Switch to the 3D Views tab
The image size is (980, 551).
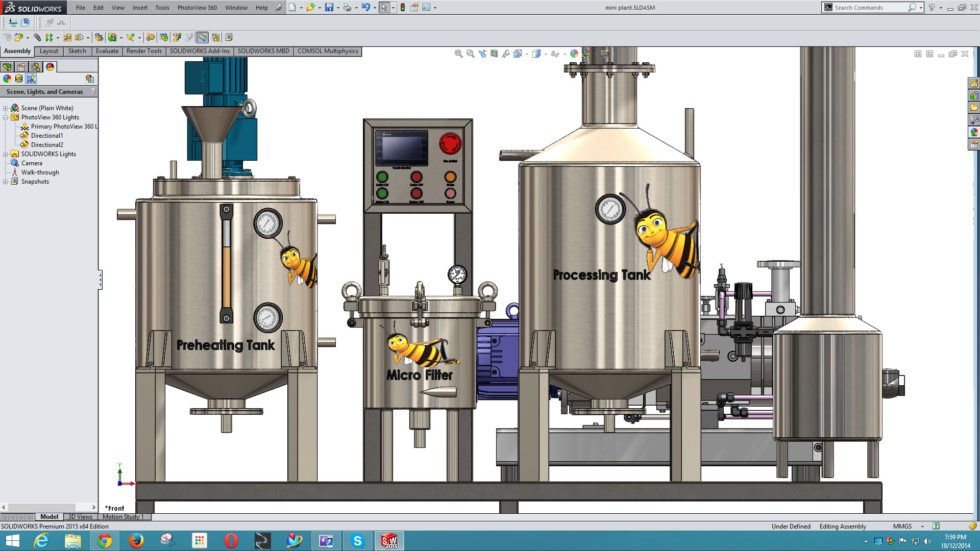point(80,517)
